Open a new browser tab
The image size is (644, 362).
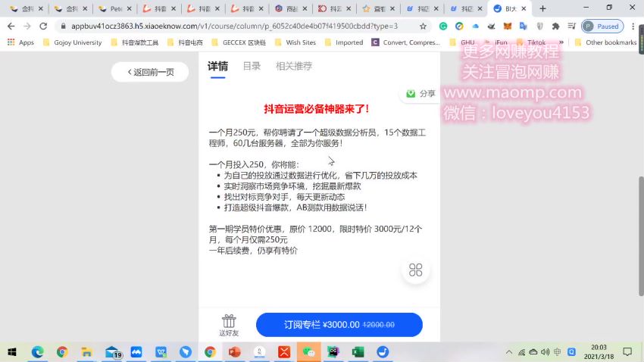(542, 8)
